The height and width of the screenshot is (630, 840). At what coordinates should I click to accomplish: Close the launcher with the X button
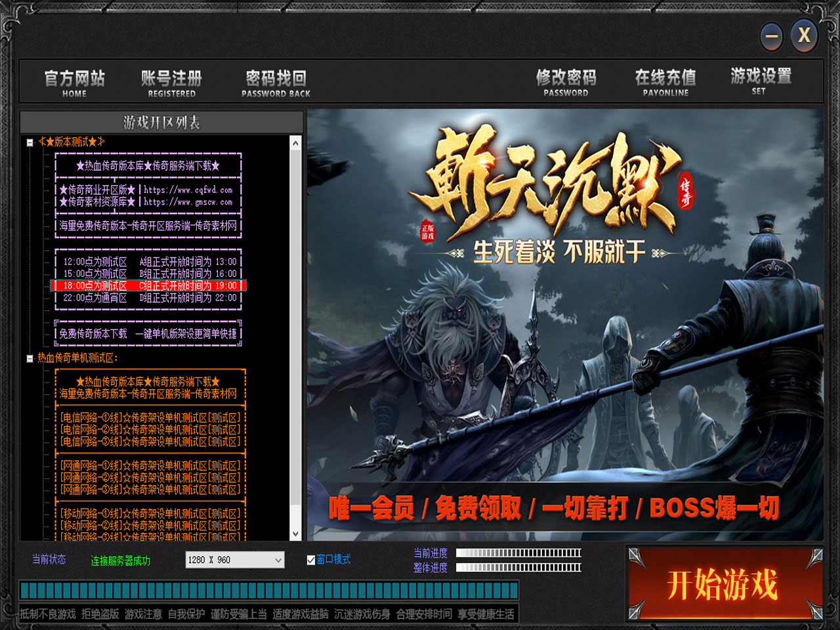click(804, 35)
